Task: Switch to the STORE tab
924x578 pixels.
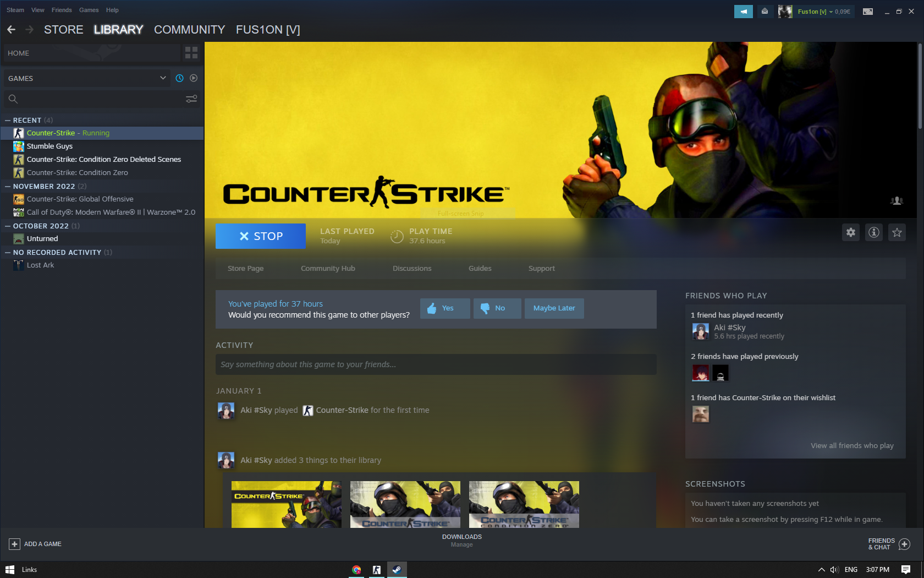Action: tap(64, 30)
